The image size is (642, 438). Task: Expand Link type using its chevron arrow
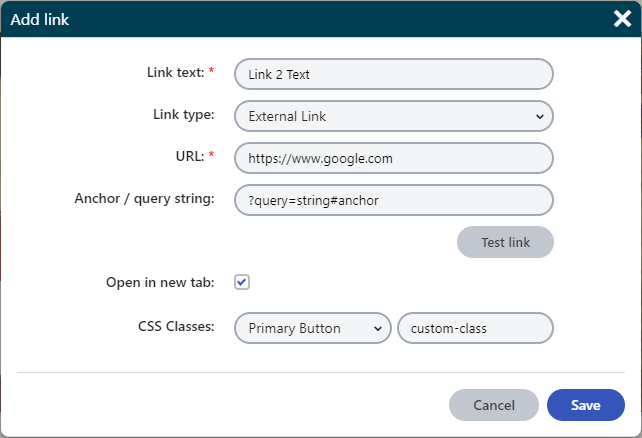[x=539, y=116]
